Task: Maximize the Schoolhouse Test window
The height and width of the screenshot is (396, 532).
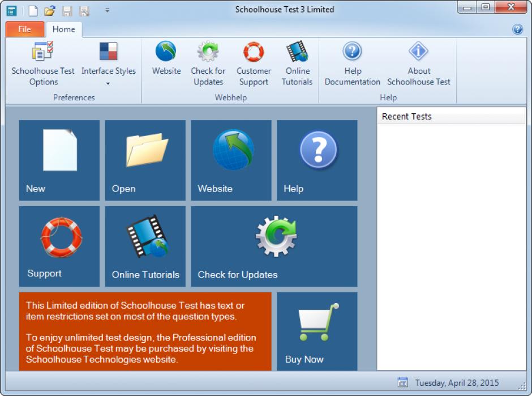Action: [486, 7]
